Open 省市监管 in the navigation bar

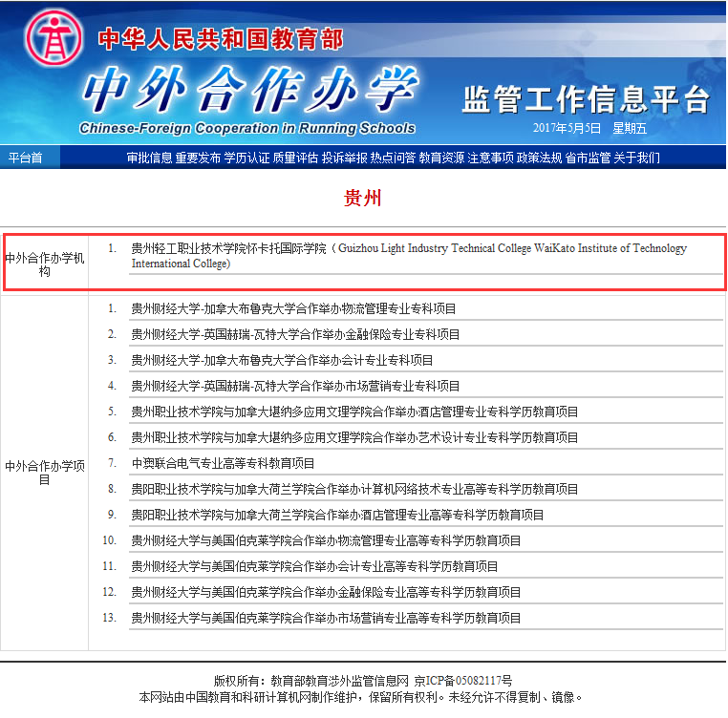588,158
